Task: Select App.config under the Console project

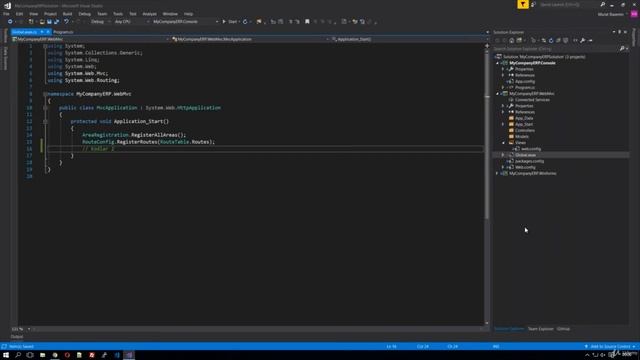Action: [x=524, y=82]
